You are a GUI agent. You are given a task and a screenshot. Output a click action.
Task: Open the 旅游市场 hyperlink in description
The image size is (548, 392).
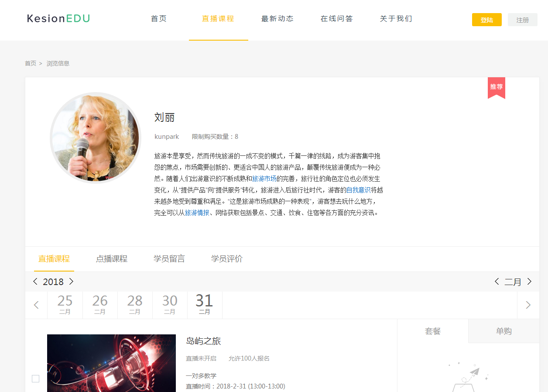point(264,179)
